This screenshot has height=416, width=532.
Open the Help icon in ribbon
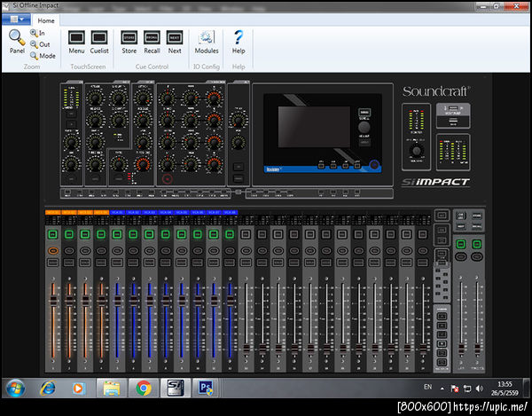pos(238,39)
